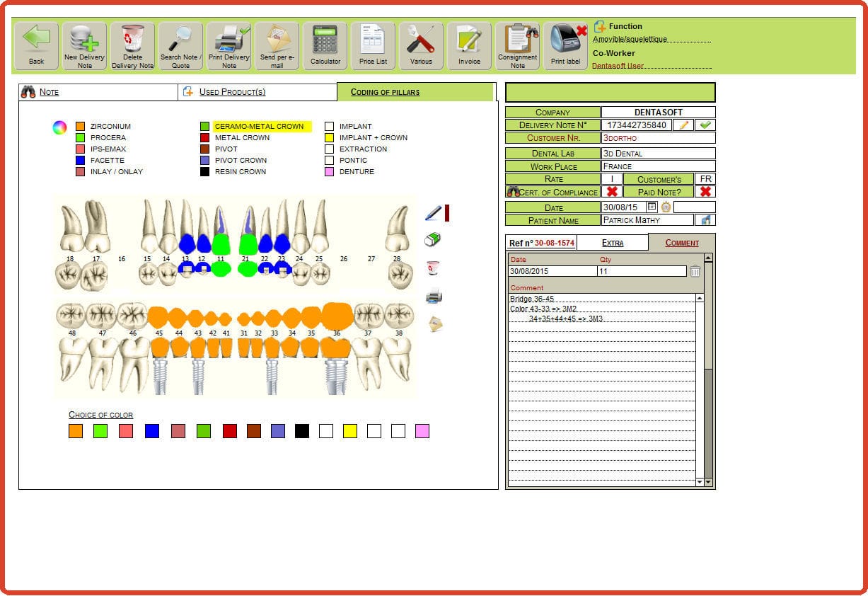Click the Invoice toolbar icon
The width and height of the screenshot is (868, 596).
[x=468, y=44]
